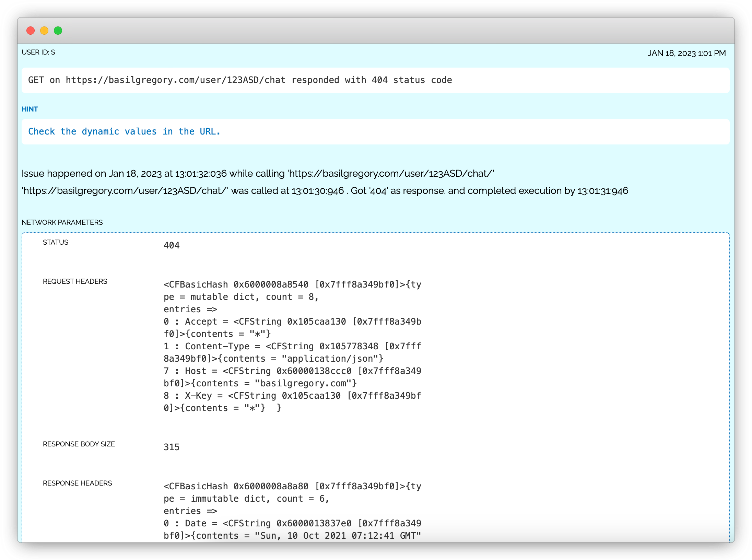Image resolution: width=752 pixels, height=560 pixels.
Task: Click the 'Issue happened on Jan 18' line
Action: tap(257, 173)
